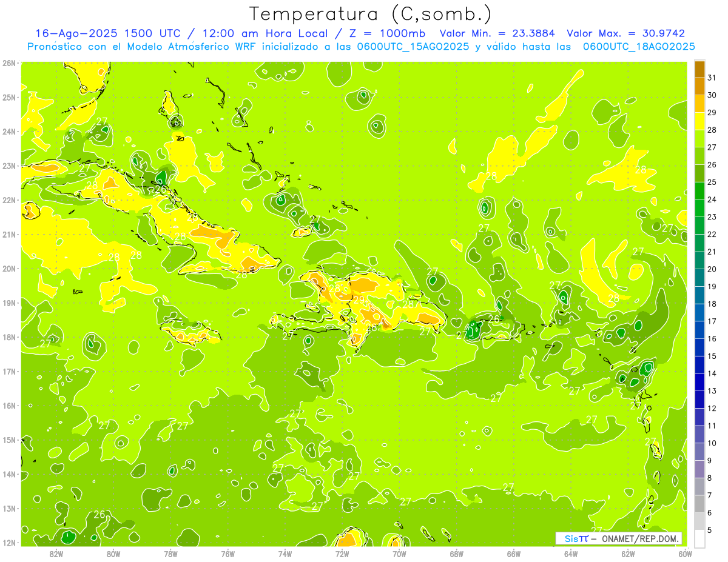Click the teal swatch between 19 and 20
728x562 pixels.
(699, 278)
